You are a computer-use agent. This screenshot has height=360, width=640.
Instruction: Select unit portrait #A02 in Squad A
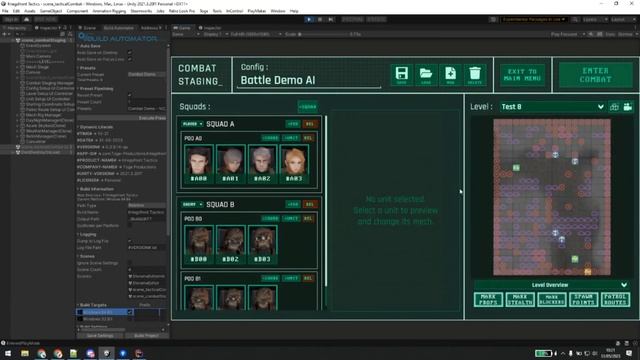coord(262,164)
